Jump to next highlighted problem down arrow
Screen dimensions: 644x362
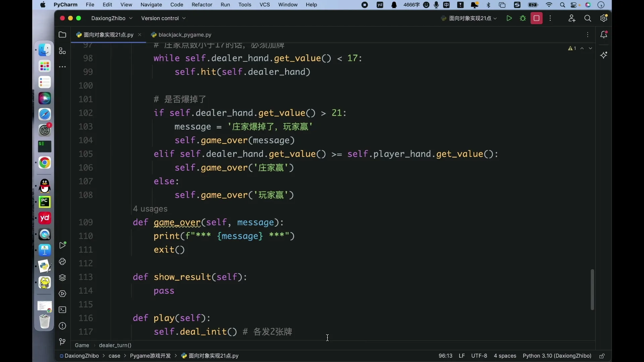(x=591, y=49)
